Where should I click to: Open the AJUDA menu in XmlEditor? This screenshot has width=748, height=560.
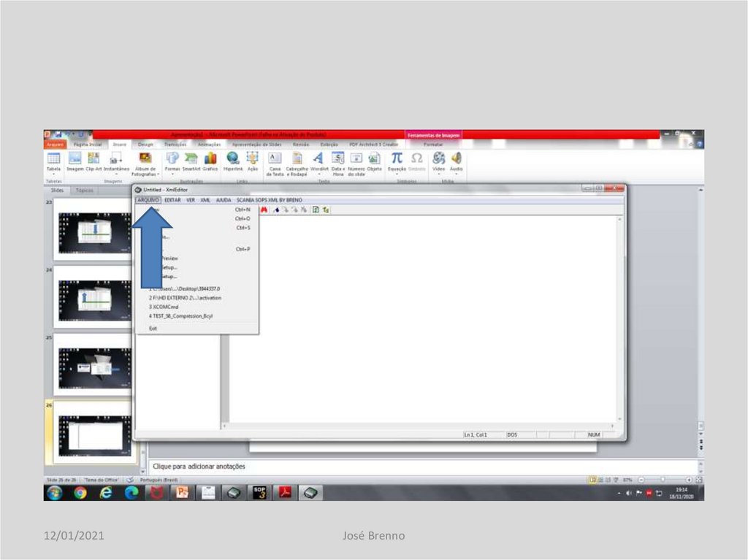click(224, 200)
